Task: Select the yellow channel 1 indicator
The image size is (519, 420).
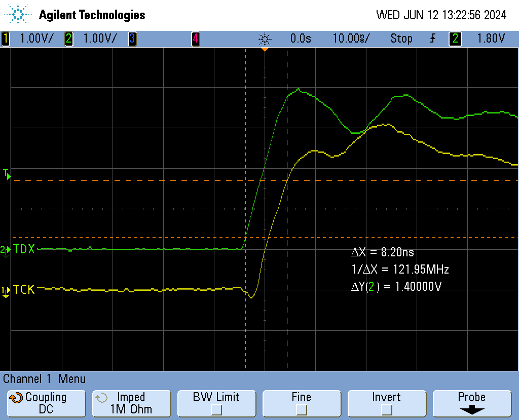Action: 6,39
